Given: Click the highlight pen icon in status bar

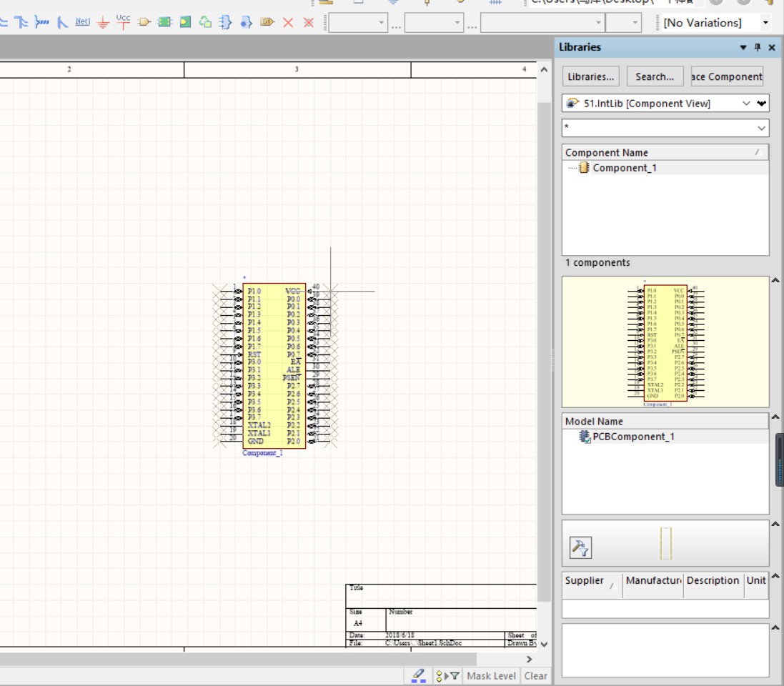Looking at the screenshot, I should click(419, 676).
